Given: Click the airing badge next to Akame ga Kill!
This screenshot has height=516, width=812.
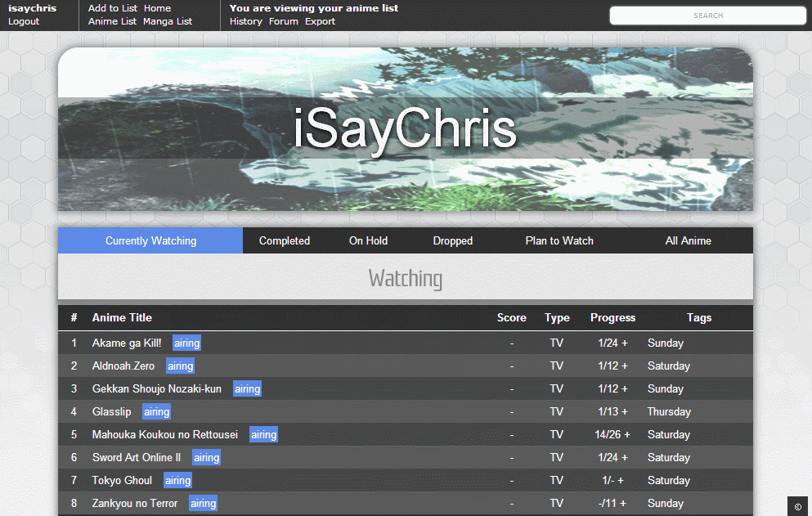Looking at the screenshot, I should click(186, 343).
